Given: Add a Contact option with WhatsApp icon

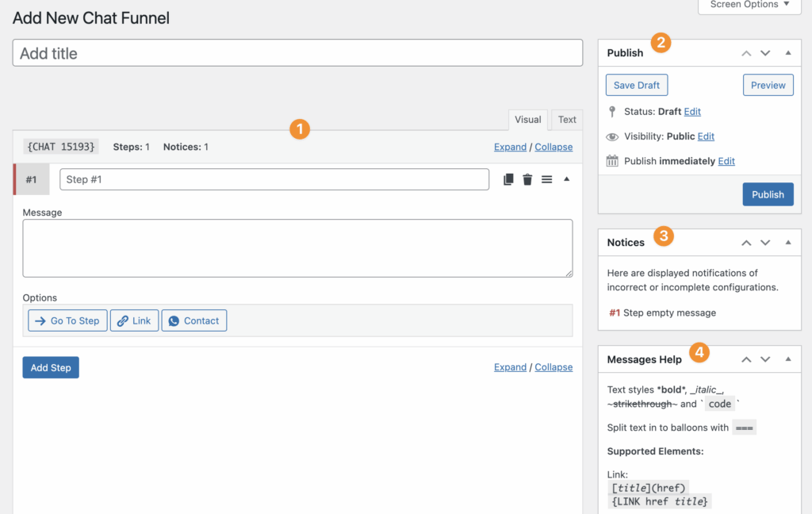Looking at the screenshot, I should pyautogui.click(x=194, y=320).
